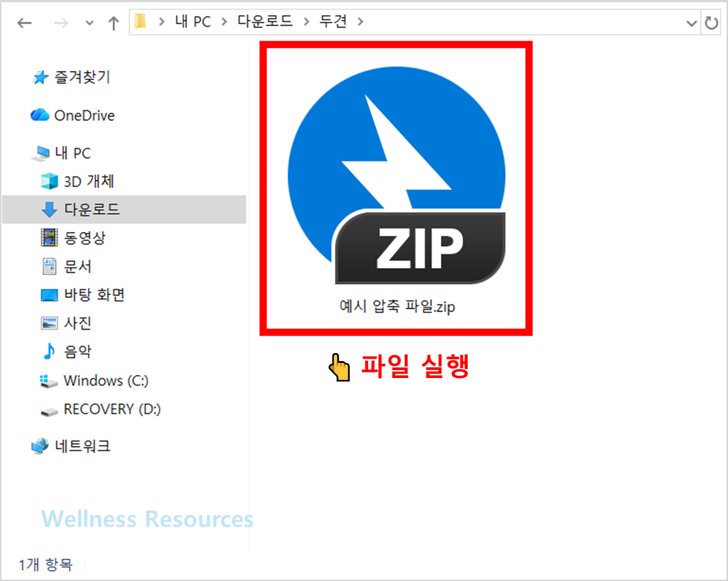Select 다운로드 folder in sidebar

[x=92, y=210]
